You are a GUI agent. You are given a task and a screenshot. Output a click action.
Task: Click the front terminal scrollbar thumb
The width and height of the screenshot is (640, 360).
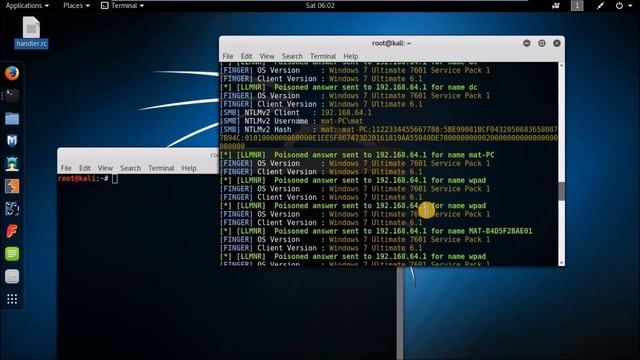click(x=562, y=191)
